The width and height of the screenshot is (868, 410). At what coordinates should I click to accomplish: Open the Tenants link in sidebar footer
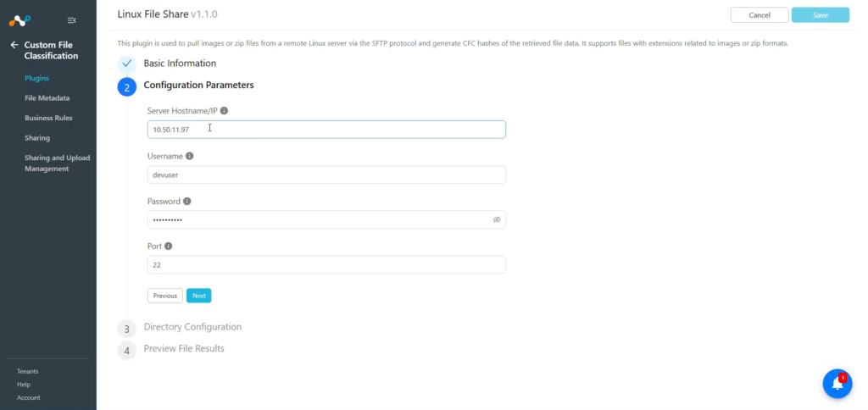pos(28,371)
